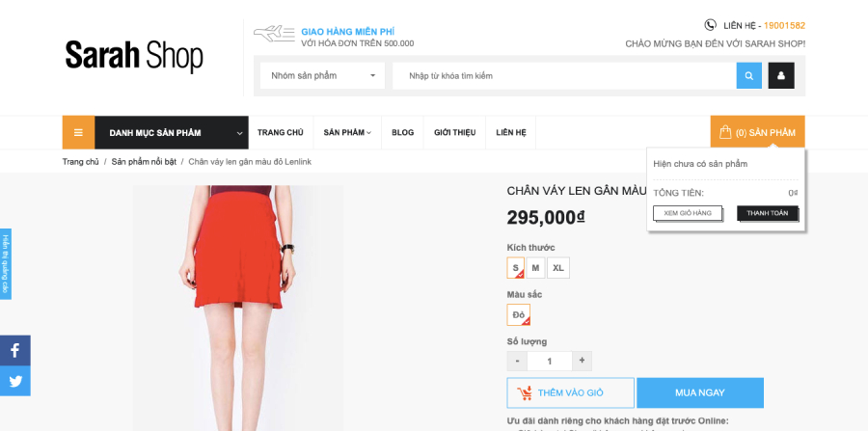Click the Thanh toán checkout button
868x431 pixels.
coord(768,213)
